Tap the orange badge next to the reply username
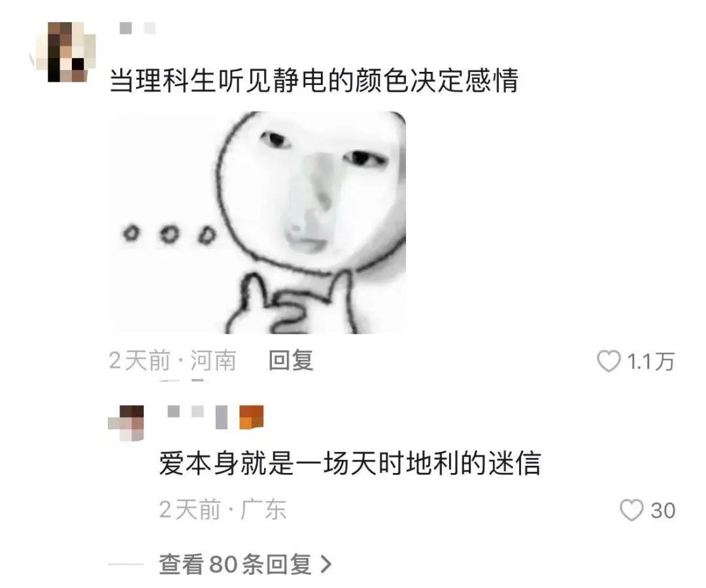Viewport: 706px width, 588px height. (x=251, y=417)
